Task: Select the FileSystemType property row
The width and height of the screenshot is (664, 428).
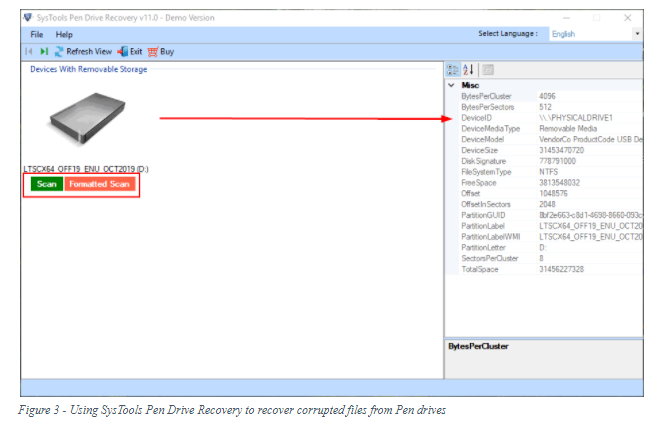Action: [x=551, y=172]
